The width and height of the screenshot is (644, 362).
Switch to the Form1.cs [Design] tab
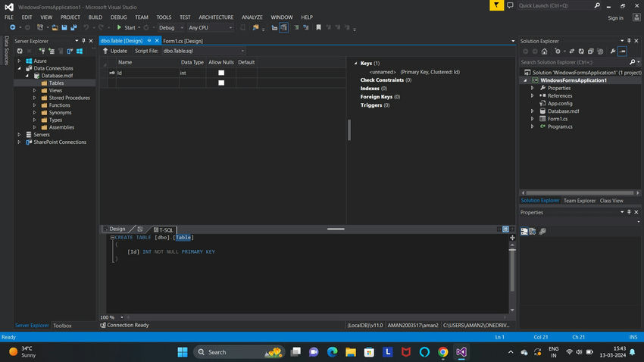click(183, 41)
